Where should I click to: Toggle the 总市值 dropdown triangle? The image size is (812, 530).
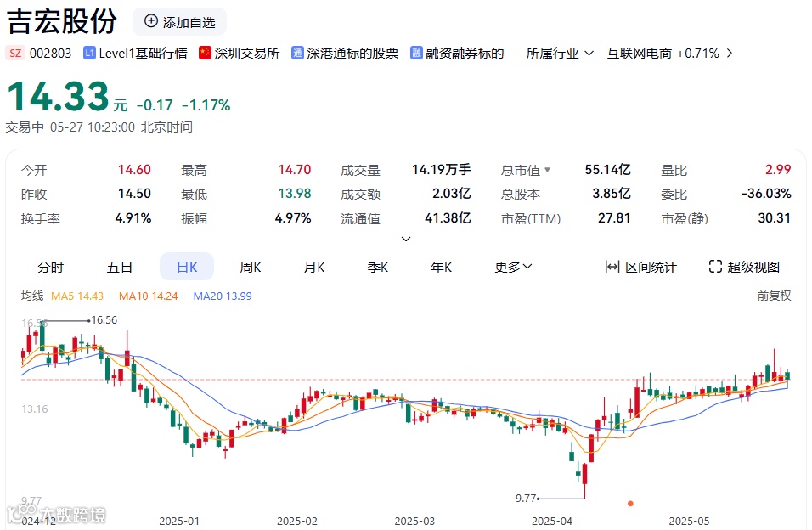(547, 169)
